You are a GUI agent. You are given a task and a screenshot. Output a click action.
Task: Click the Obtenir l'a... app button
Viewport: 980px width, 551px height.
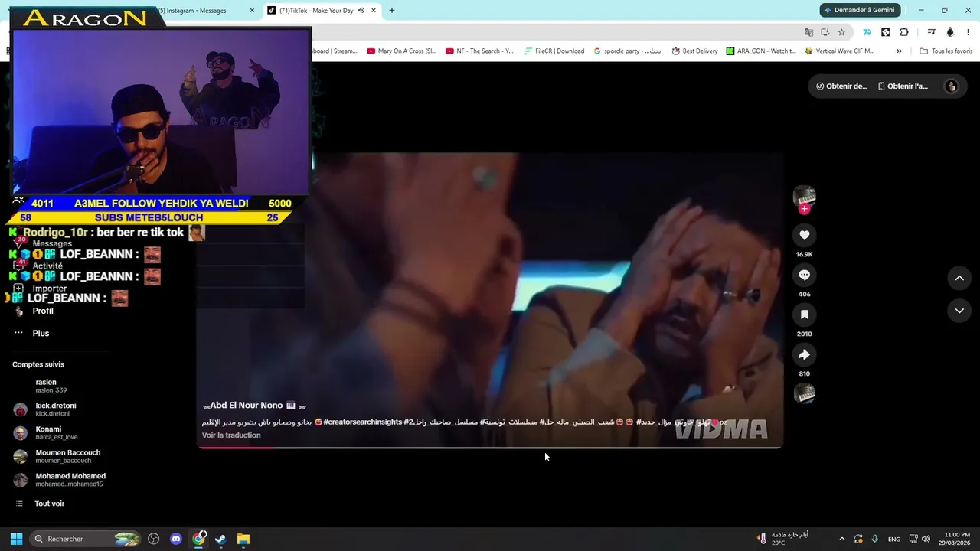click(x=903, y=86)
